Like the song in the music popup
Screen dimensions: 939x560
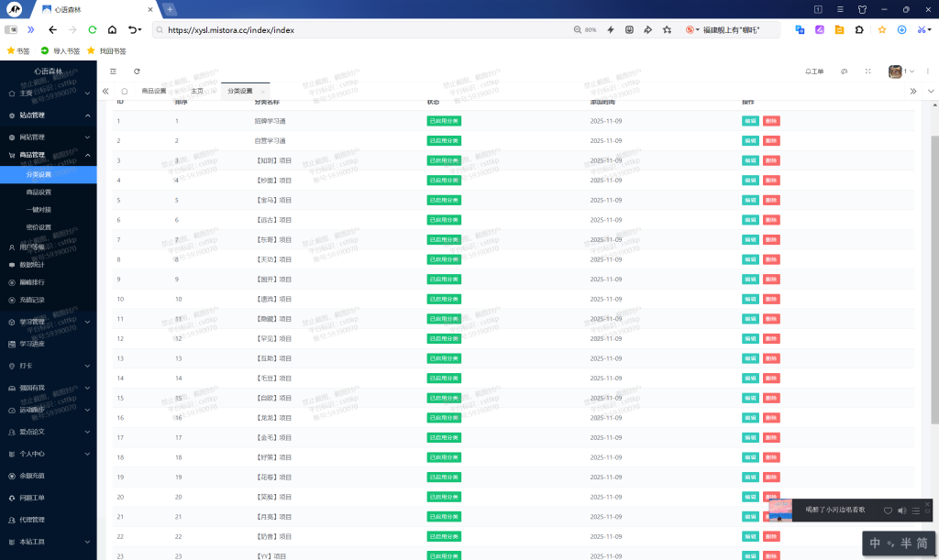coord(887,510)
